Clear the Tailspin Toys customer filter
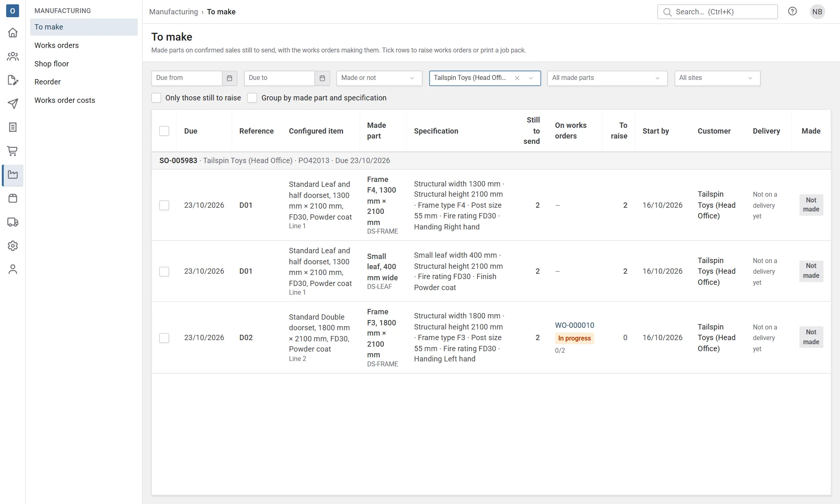This screenshot has height=504, width=840. click(517, 78)
